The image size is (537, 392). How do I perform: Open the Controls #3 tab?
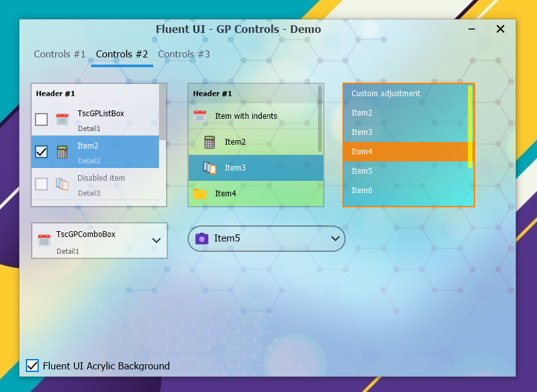click(184, 54)
